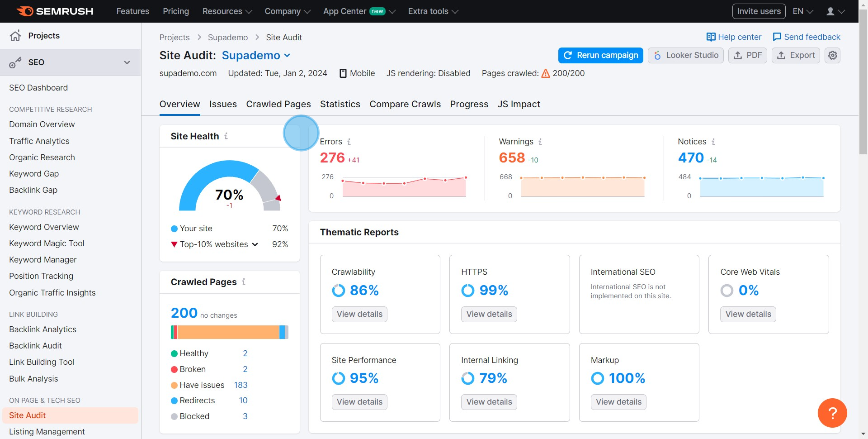The height and width of the screenshot is (439, 868).
Task: Click the Notices info icon
Action: click(713, 142)
